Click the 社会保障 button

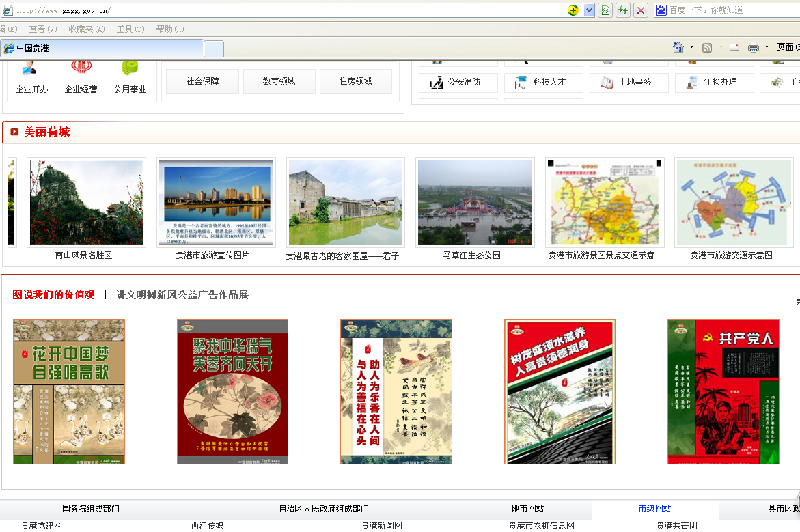tap(202, 81)
